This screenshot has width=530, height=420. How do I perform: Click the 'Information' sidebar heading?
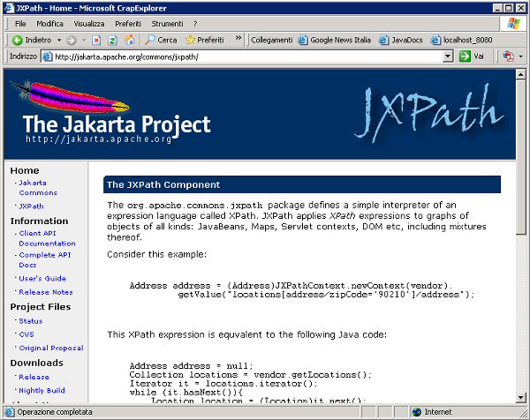click(39, 221)
